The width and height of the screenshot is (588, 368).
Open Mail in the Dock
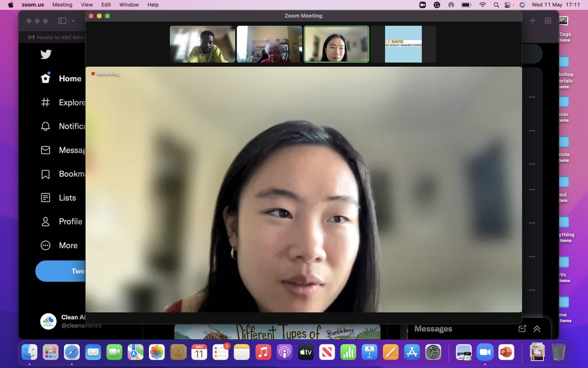[x=93, y=352]
